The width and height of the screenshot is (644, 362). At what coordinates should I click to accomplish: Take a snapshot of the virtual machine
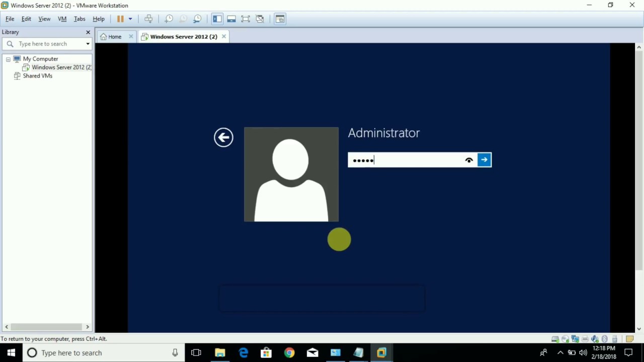click(169, 19)
